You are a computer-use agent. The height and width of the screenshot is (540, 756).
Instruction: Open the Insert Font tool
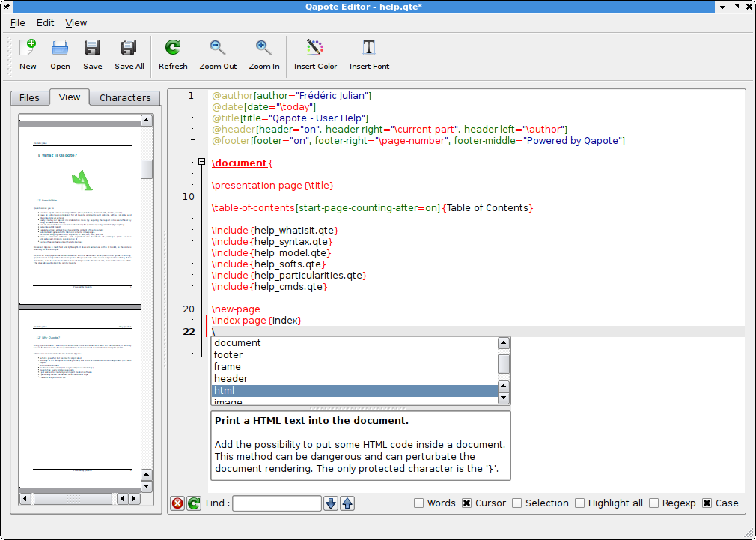coord(369,55)
